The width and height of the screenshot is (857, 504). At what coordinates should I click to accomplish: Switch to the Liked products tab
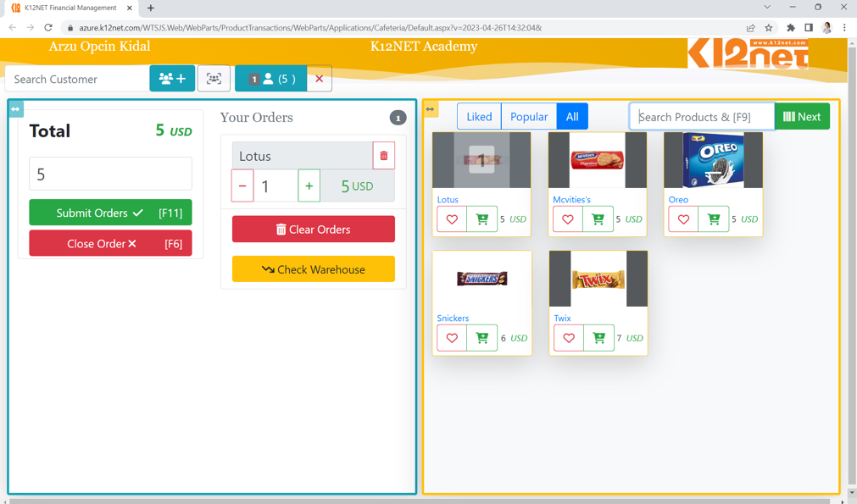pos(479,117)
